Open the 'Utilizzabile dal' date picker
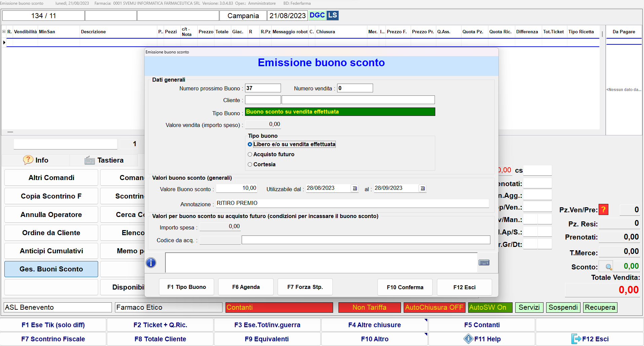 coord(355,188)
